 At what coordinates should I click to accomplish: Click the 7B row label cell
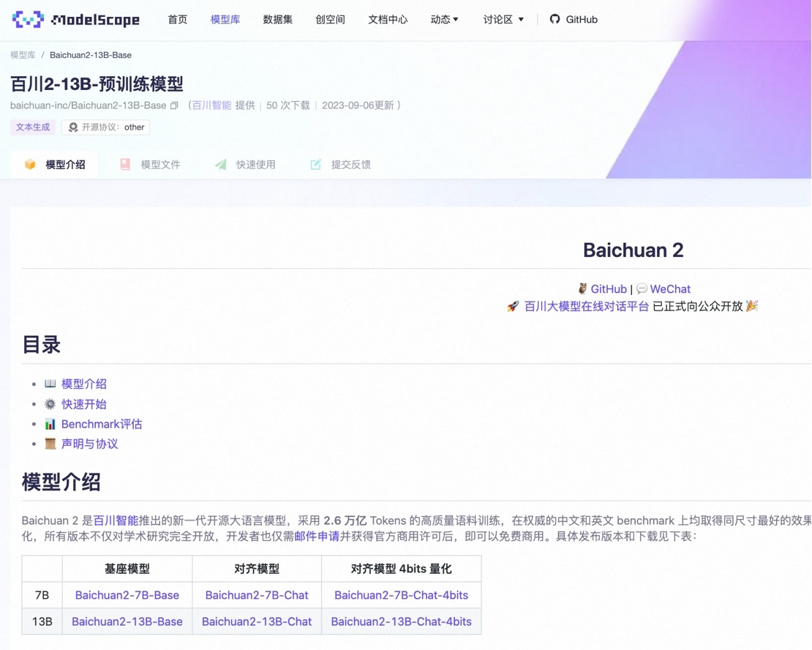42,595
